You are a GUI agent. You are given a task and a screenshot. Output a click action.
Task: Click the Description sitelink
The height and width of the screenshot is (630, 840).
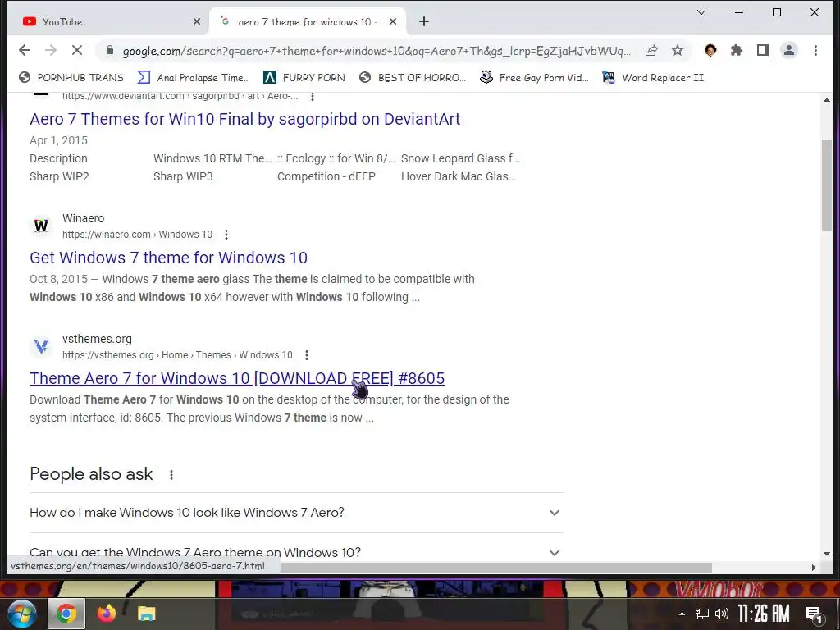tap(58, 158)
